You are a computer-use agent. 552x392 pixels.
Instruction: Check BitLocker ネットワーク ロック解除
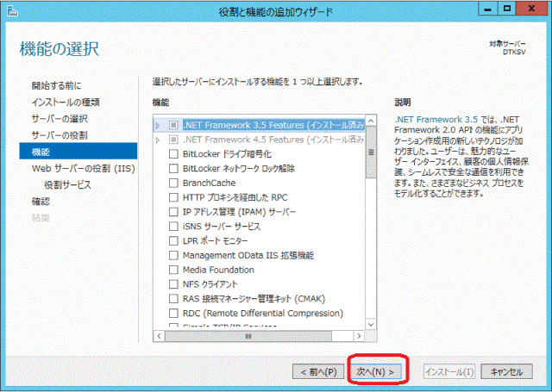point(173,168)
